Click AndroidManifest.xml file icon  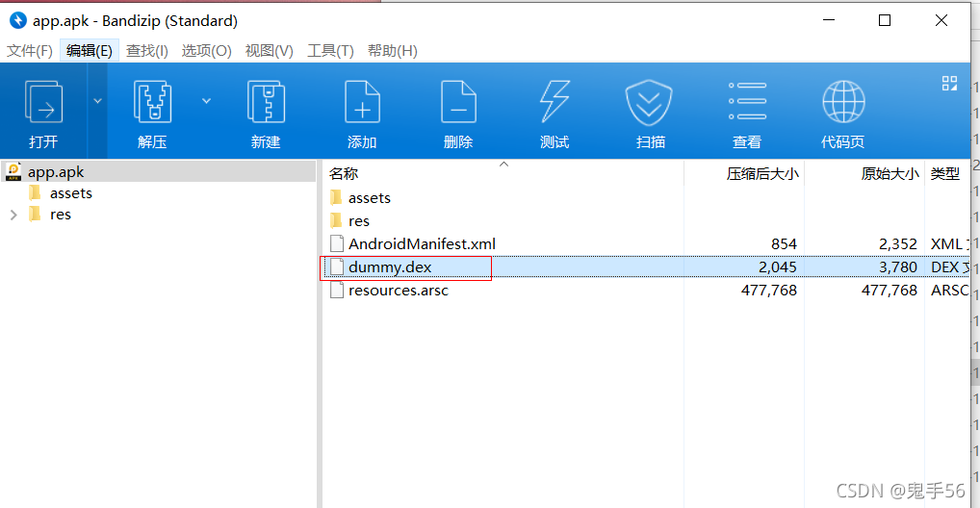(337, 243)
